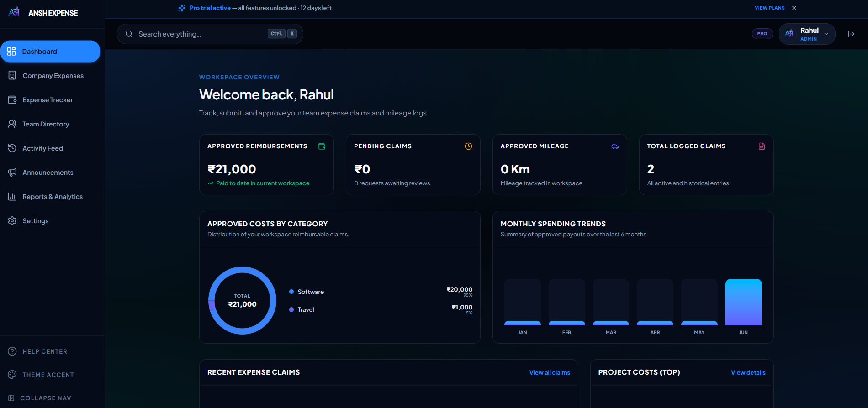Click the wallet icon on Approved Reimbursements card

tap(322, 146)
